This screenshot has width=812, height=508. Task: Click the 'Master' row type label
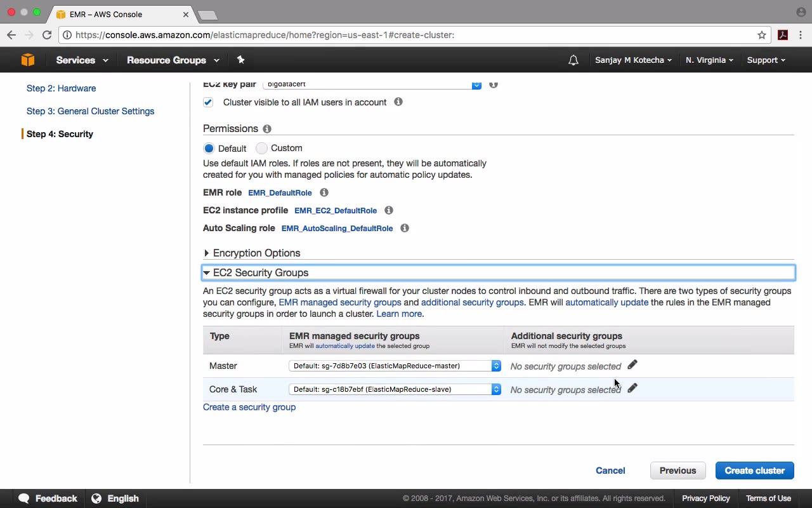coord(223,366)
